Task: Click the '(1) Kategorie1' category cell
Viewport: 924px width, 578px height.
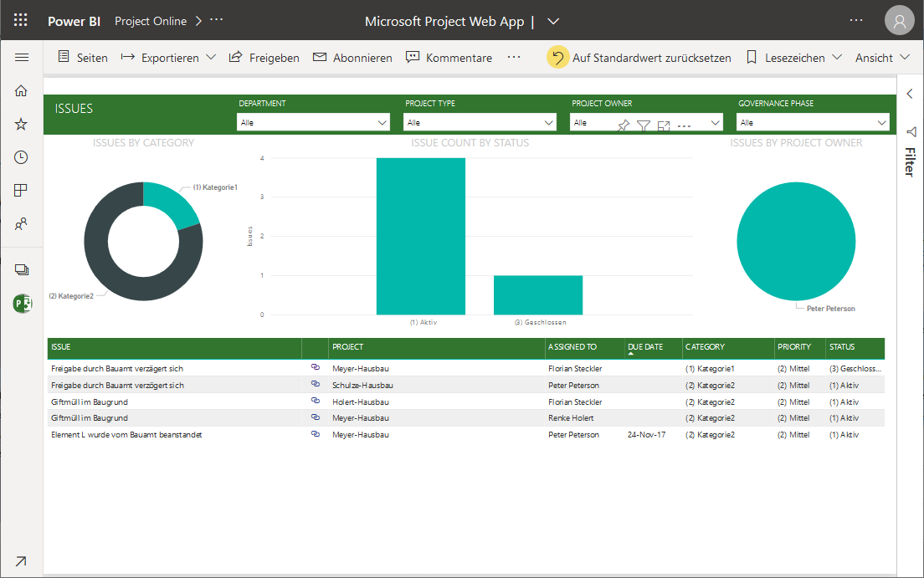Action: (x=710, y=368)
